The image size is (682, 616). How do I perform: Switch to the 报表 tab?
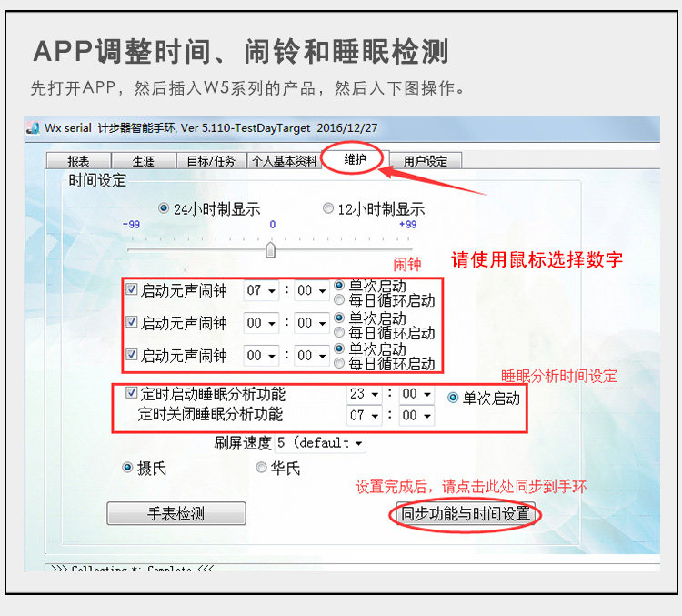pyautogui.click(x=78, y=161)
